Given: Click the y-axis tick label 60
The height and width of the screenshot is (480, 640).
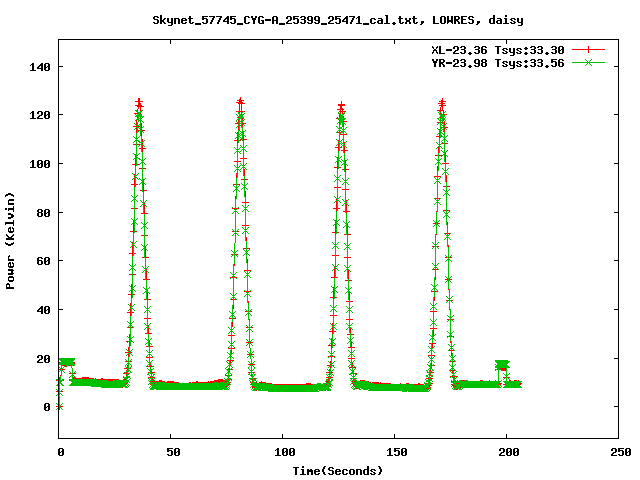Looking at the screenshot, I should [x=43, y=261].
